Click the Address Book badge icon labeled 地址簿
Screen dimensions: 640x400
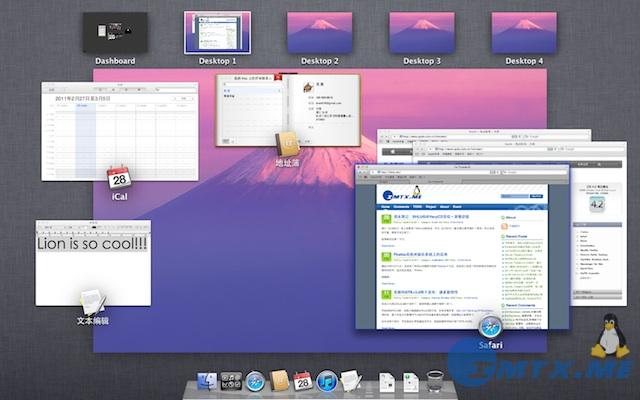pos(287,144)
